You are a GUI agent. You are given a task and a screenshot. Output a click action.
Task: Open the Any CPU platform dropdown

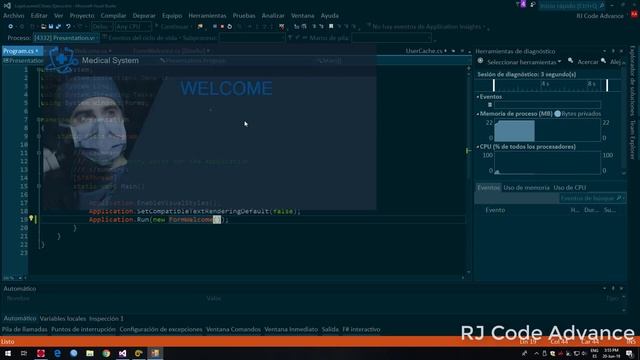tap(133, 27)
